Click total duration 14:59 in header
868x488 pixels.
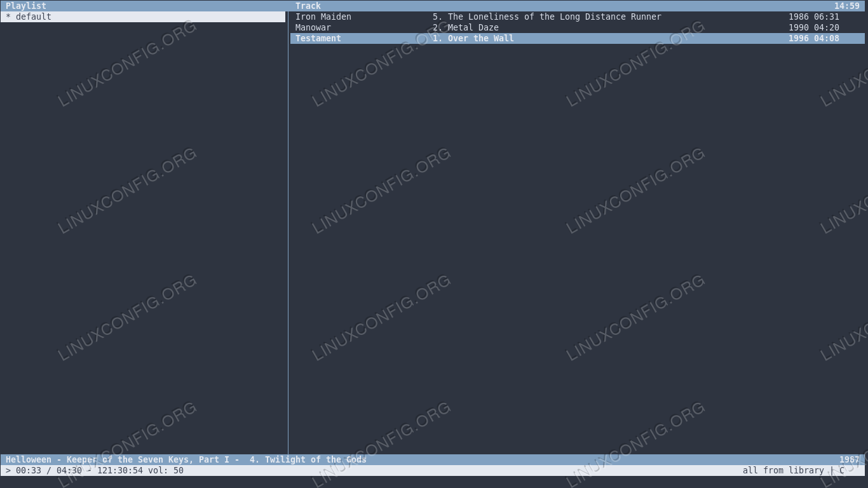coord(847,6)
